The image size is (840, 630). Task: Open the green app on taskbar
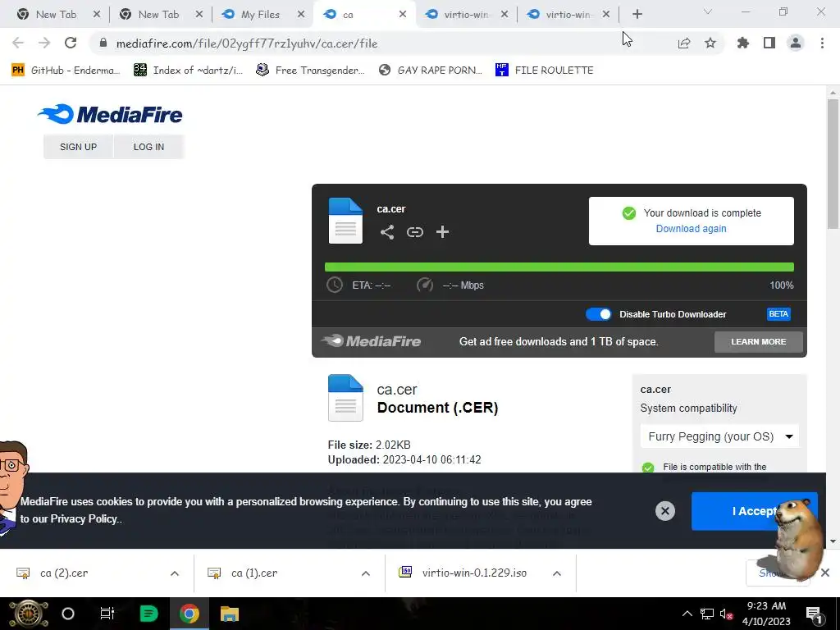click(148, 614)
